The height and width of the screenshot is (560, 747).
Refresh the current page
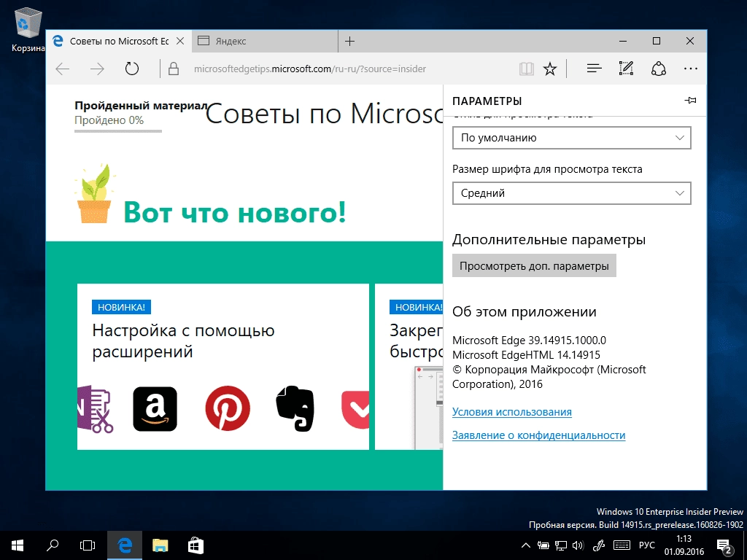(132, 69)
